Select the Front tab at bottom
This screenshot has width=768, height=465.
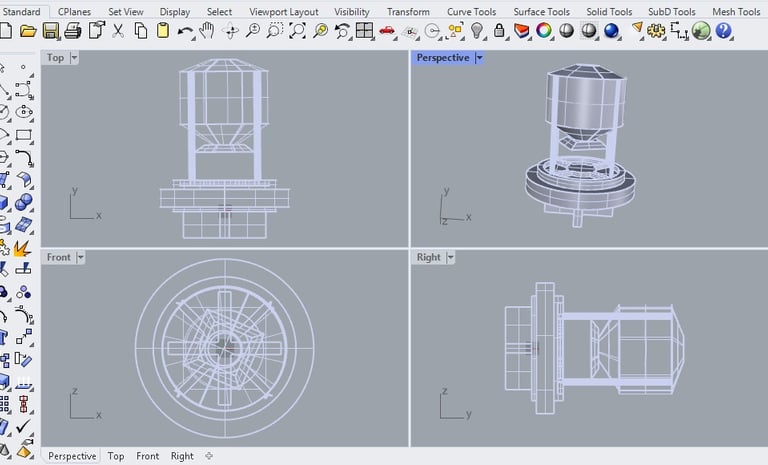[147, 456]
